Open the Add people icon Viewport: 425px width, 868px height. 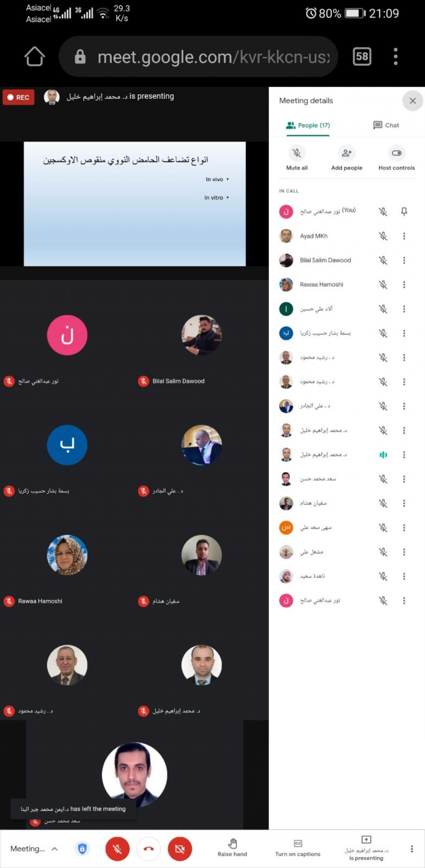pyautogui.click(x=347, y=153)
